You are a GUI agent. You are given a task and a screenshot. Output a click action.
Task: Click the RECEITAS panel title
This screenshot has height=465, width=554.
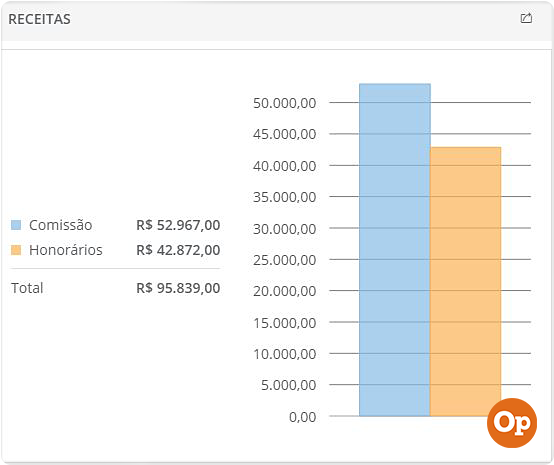pos(39,19)
